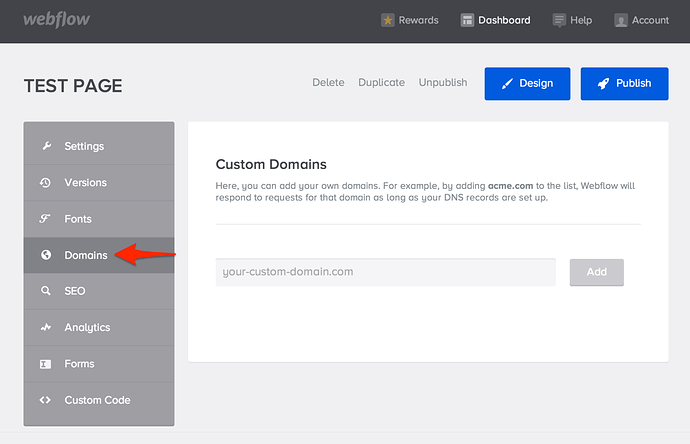Click the Custom Code brackets icon
690x444 pixels.
(x=45, y=400)
